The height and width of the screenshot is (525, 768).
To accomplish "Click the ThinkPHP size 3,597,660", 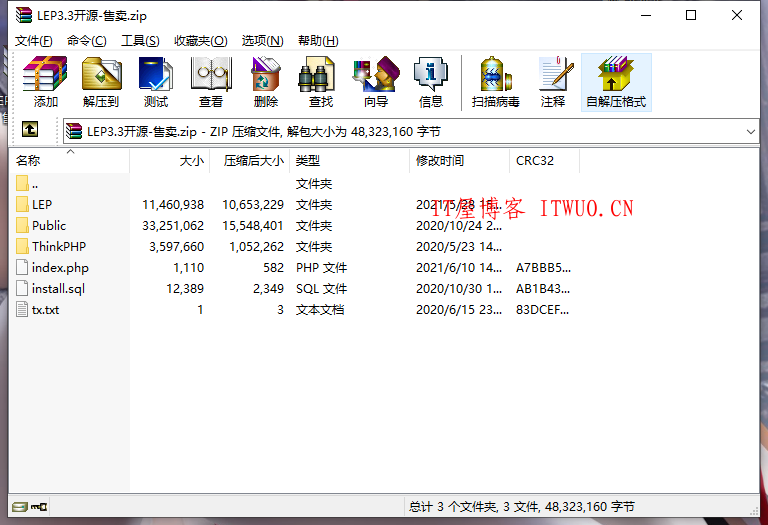I will click(x=176, y=247).
